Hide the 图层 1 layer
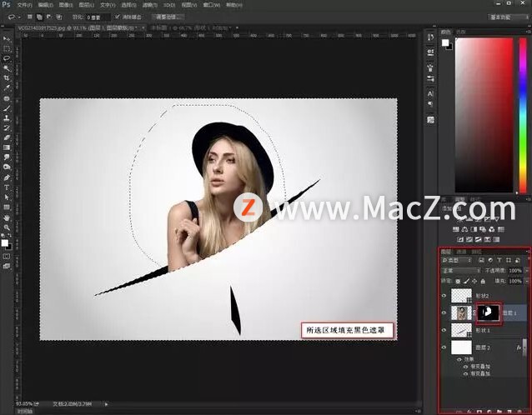 click(444, 312)
